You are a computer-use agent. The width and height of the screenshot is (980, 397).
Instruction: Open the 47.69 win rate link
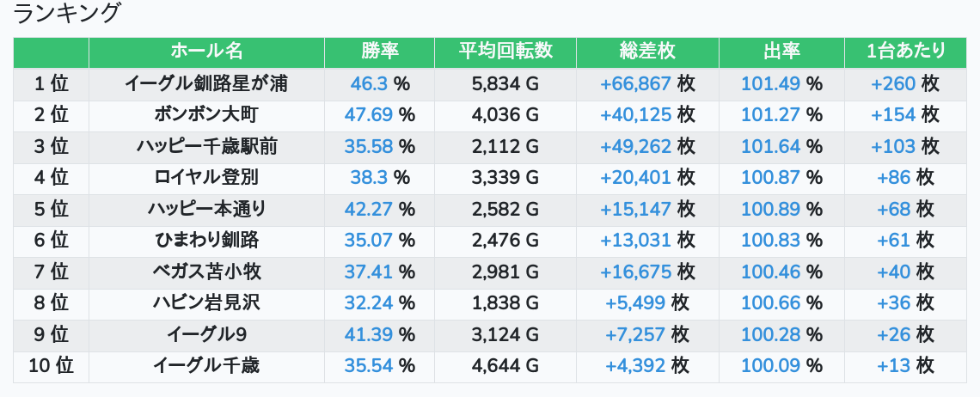coord(369,115)
